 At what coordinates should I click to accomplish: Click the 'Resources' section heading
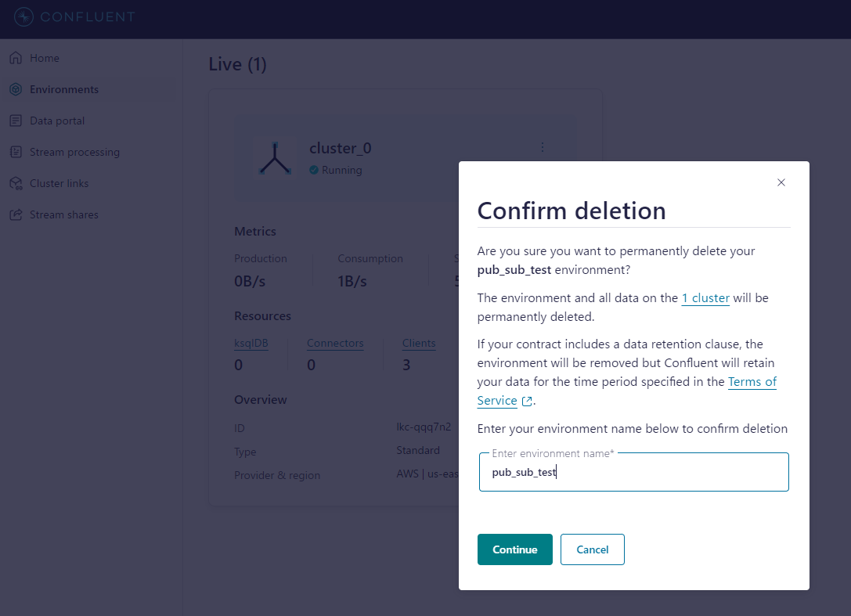(263, 316)
